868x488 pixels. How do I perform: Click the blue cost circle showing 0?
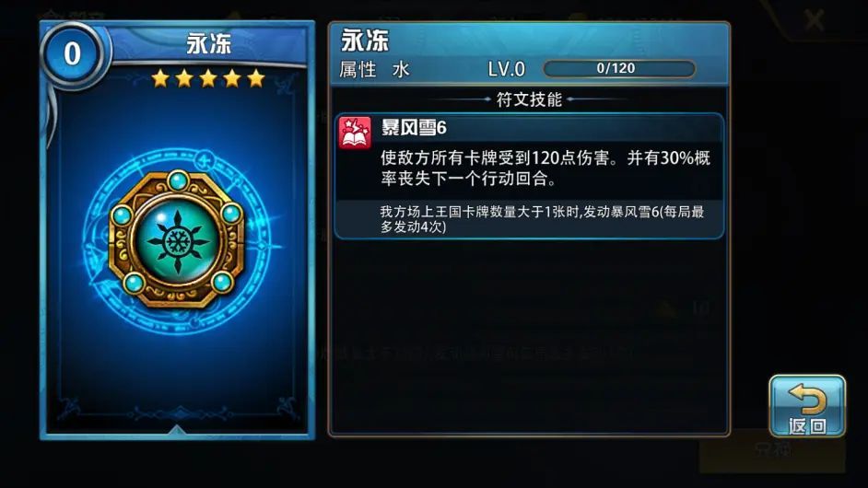pos(72,54)
